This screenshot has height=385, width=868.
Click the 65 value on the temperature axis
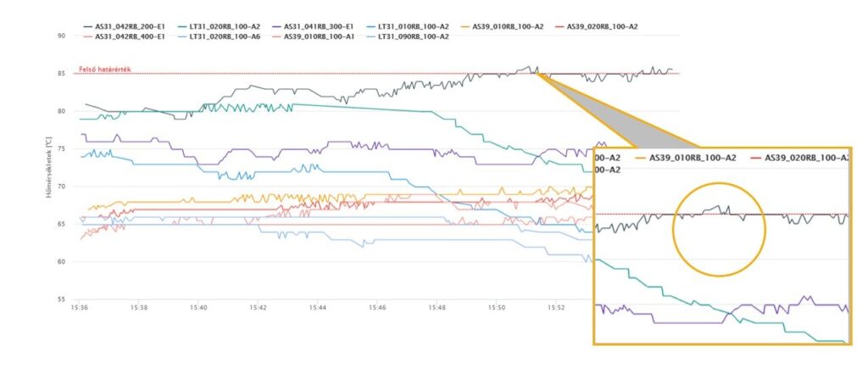(x=61, y=224)
